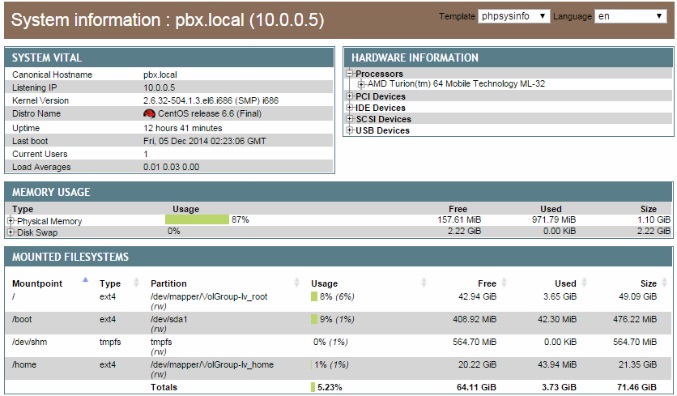
Task: Expand the PCI Devices node
Action: pyautogui.click(x=350, y=96)
